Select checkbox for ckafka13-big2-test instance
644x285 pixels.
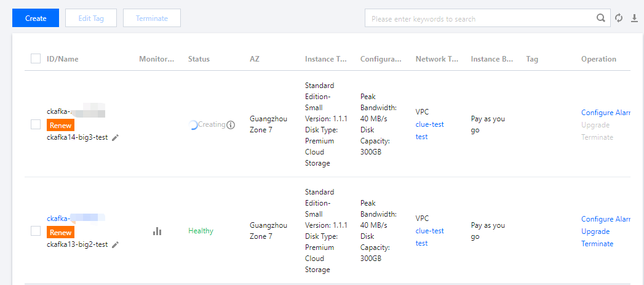pyautogui.click(x=36, y=231)
